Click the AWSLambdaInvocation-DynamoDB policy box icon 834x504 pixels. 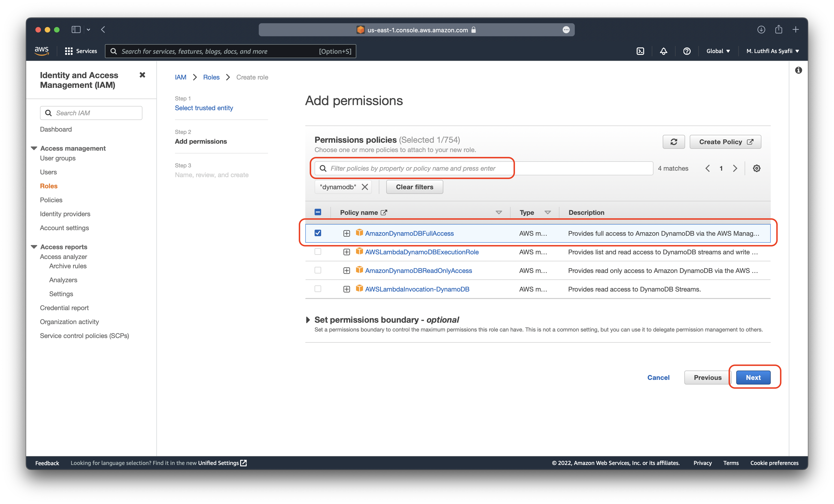(359, 288)
